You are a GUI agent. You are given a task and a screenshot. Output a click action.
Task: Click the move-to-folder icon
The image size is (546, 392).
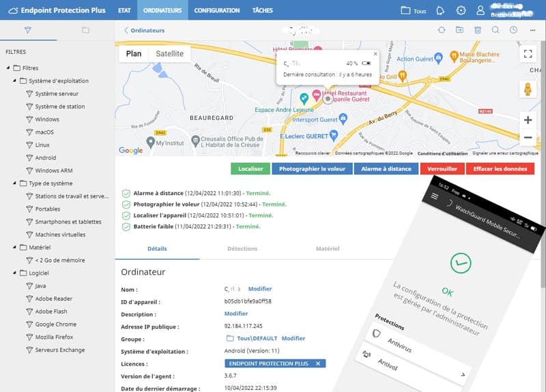tap(459, 30)
